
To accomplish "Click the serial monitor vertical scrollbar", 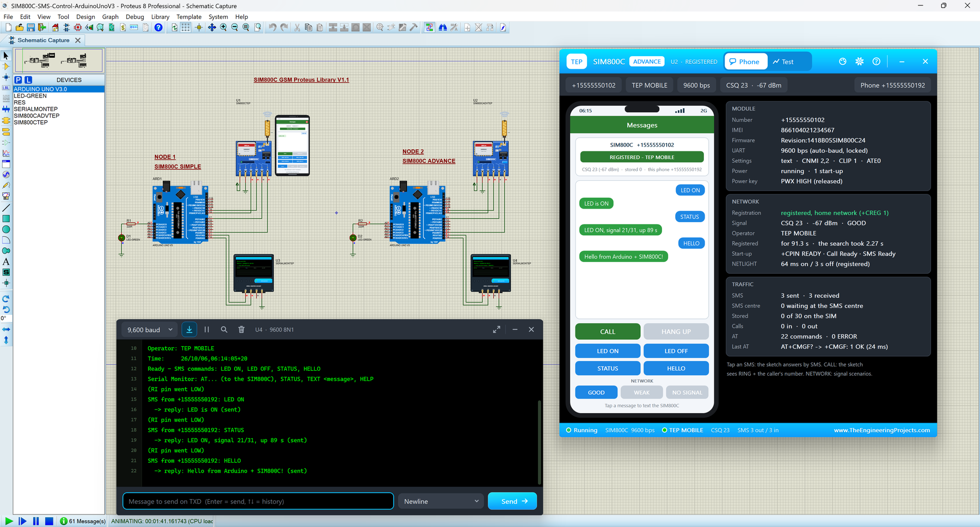I will pos(539,442).
